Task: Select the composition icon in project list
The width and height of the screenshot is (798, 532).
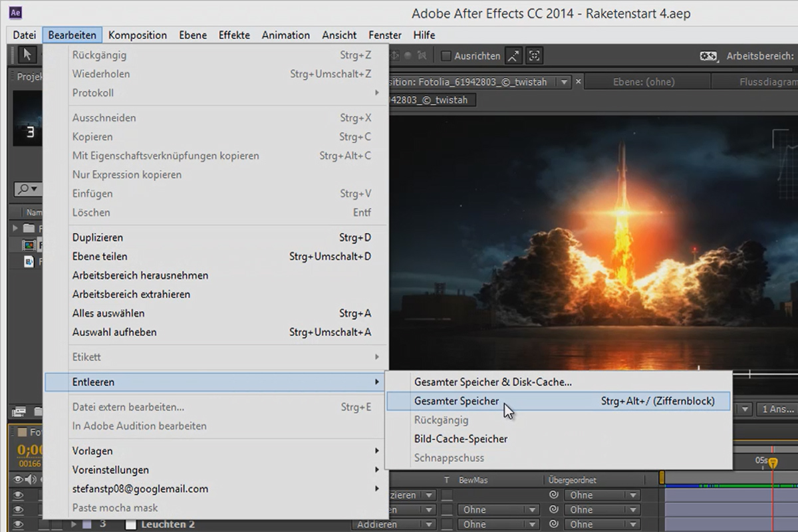Action: click(x=29, y=245)
